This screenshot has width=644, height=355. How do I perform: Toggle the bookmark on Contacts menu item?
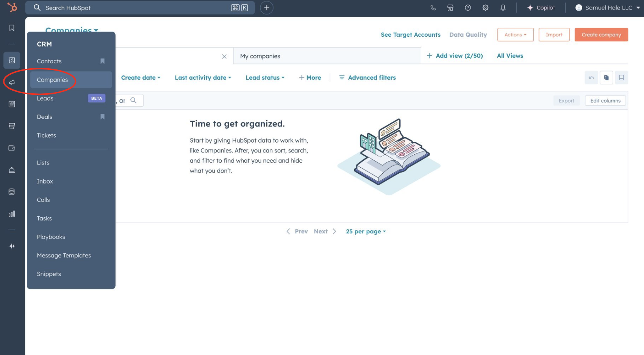102,61
